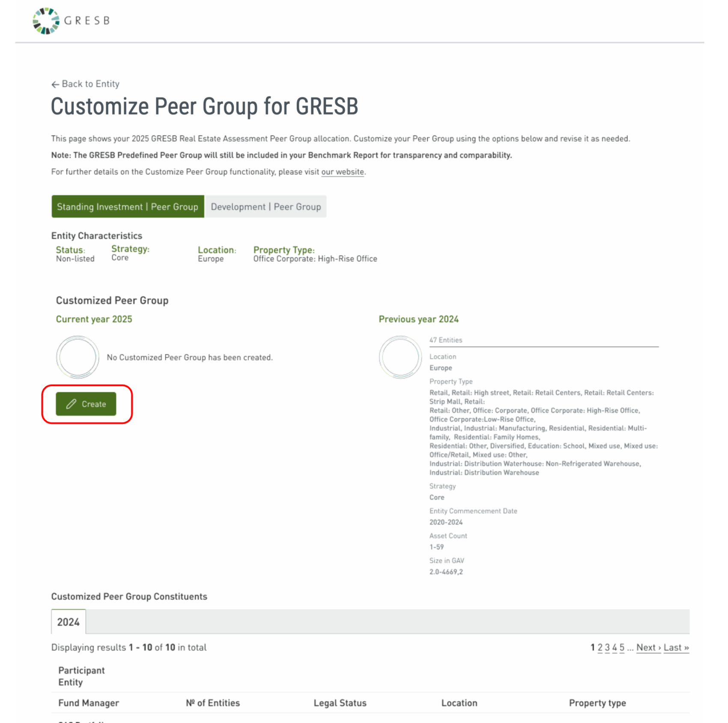Viewport: 728px width, 723px height.
Task: Click the Nº of Entities column header
Action: tap(213, 703)
